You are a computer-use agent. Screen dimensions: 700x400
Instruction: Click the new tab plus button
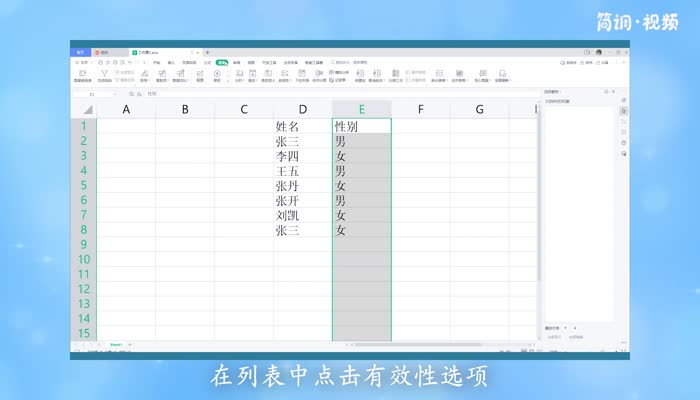tap(207, 52)
